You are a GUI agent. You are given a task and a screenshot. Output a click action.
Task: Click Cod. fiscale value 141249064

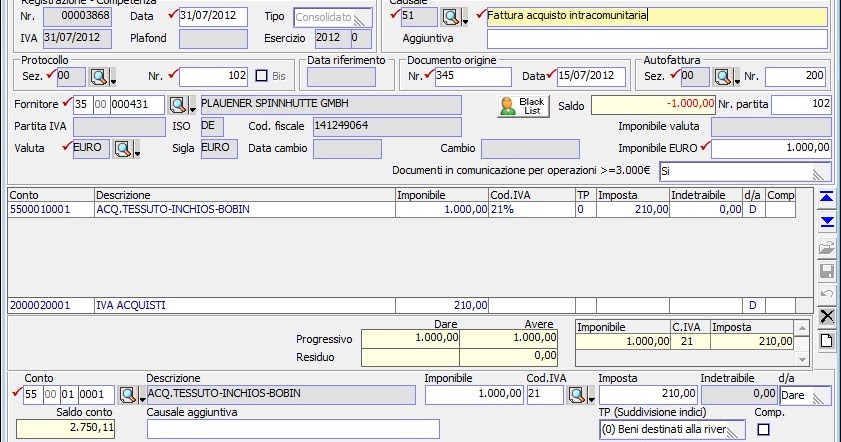387,127
